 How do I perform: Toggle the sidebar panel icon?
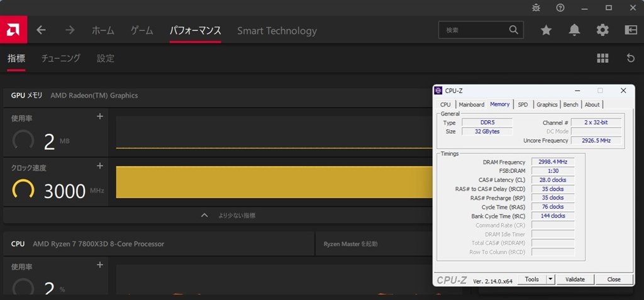(x=631, y=30)
